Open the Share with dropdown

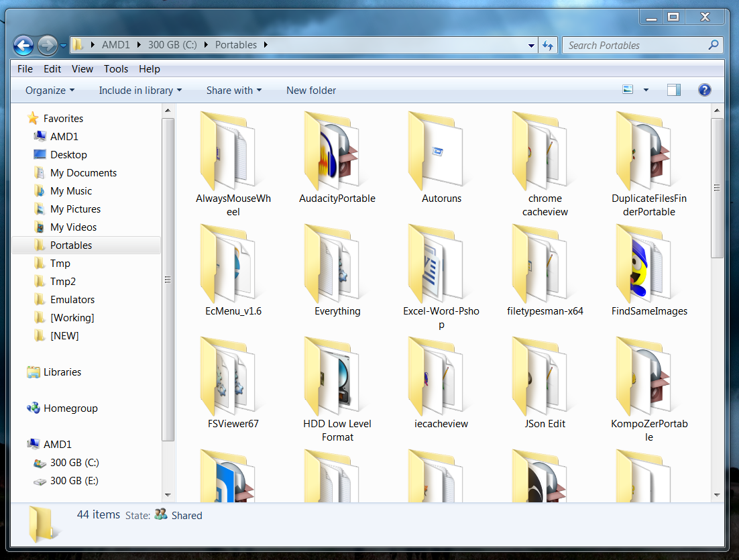point(233,91)
